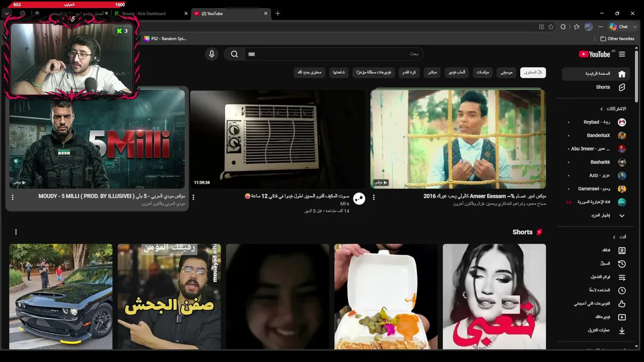Open a new browser tab
Screen dimensions: 644x362
[278, 14]
